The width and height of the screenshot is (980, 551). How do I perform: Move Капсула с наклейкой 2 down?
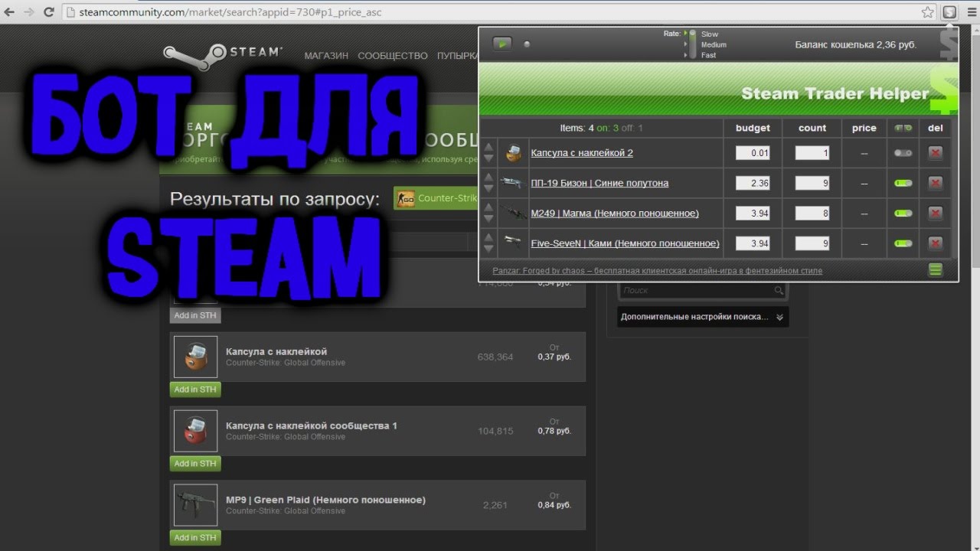point(488,158)
